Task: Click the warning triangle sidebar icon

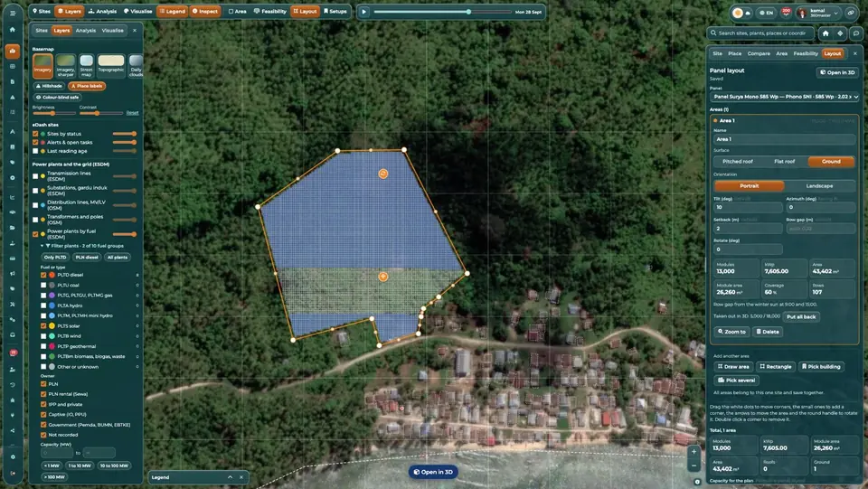Action: click(x=12, y=97)
